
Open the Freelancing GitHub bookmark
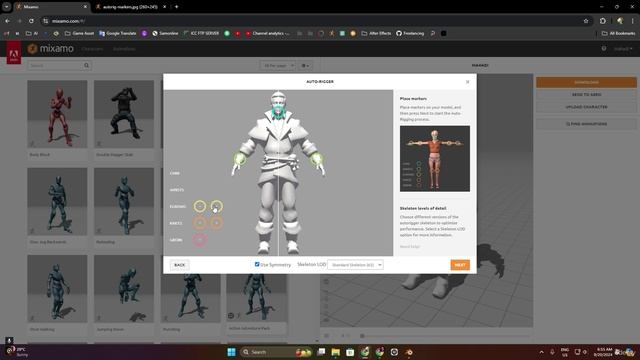point(410,33)
